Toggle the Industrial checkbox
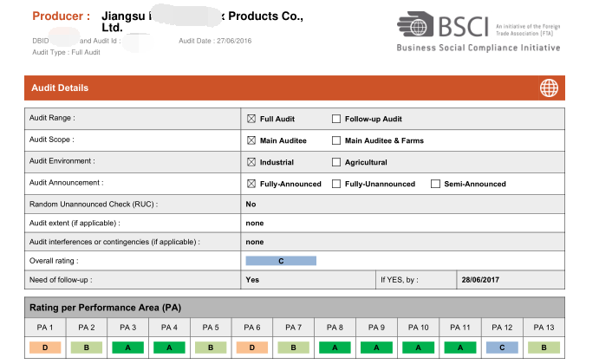 (251, 162)
